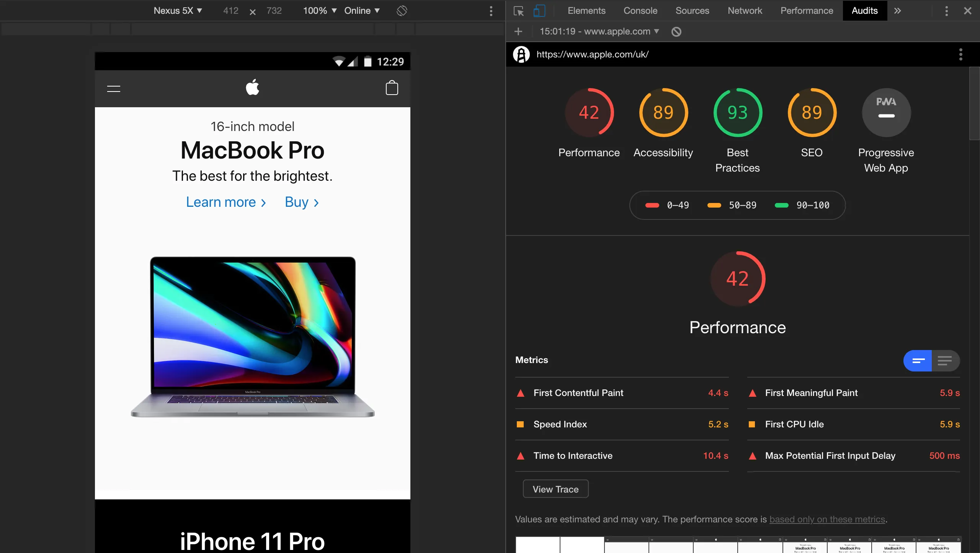Expand the First Contentful Paint metric
The width and height of the screenshot is (980, 553).
(x=622, y=393)
